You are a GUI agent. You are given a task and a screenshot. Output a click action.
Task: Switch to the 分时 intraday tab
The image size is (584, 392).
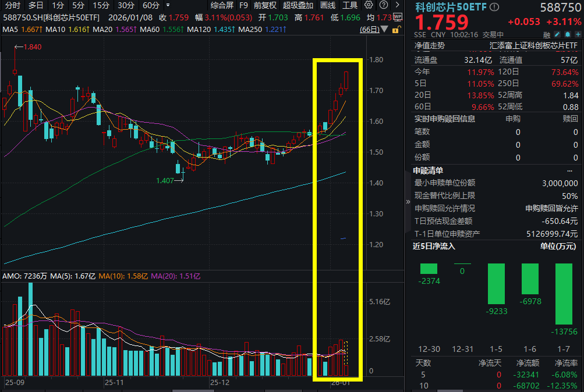[x=12, y=5]
